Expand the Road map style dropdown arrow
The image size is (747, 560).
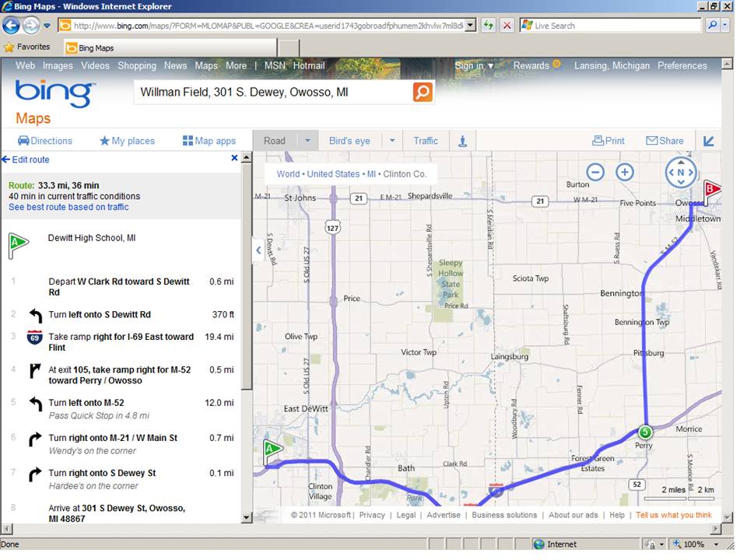(x=307, y=141)
